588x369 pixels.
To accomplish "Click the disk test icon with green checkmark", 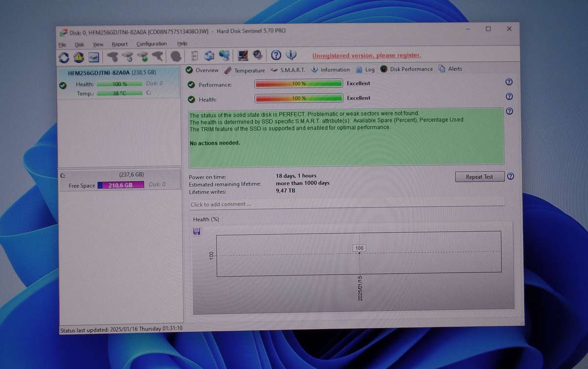I will (143, 55).
